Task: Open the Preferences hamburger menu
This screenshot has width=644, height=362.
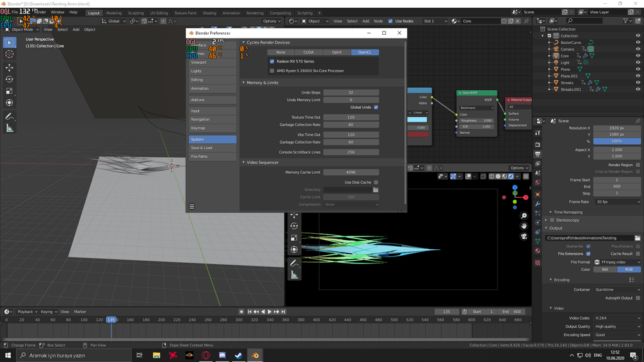Action: pyautogui.click(x=192, y=207)
